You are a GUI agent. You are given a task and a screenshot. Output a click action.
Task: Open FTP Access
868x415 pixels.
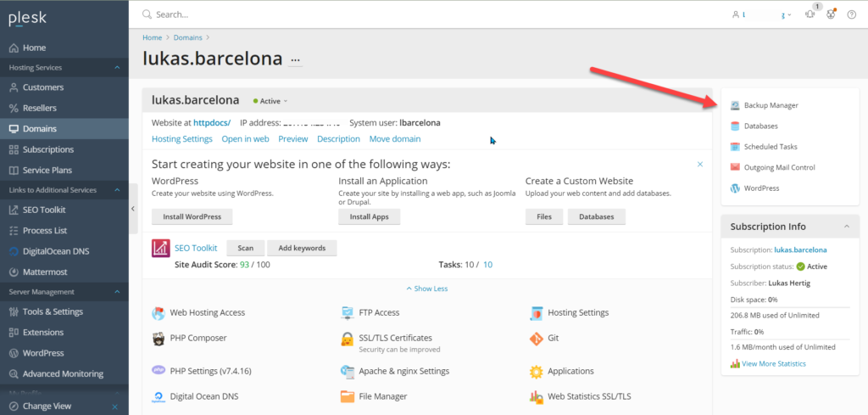click(379, 312)
